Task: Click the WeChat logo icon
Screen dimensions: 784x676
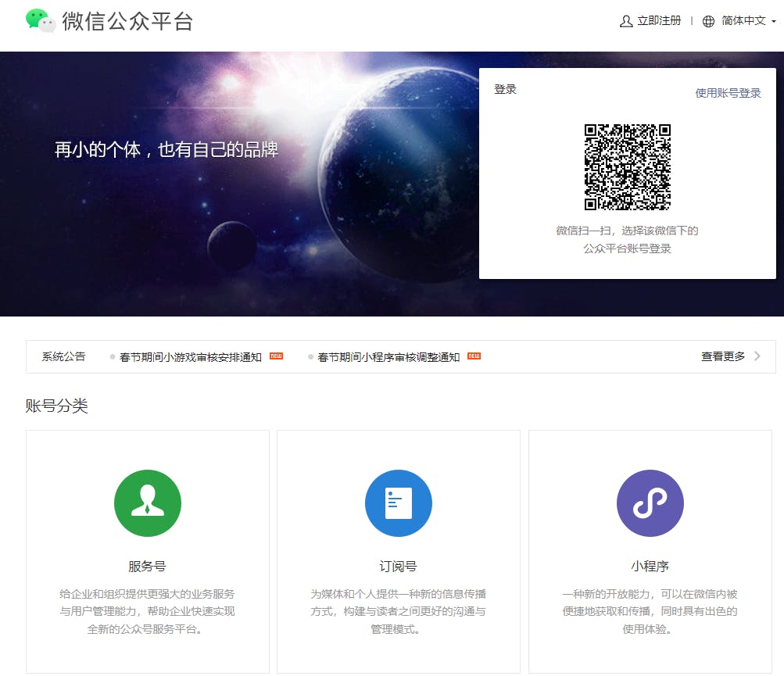Action: tap(41, 20)
